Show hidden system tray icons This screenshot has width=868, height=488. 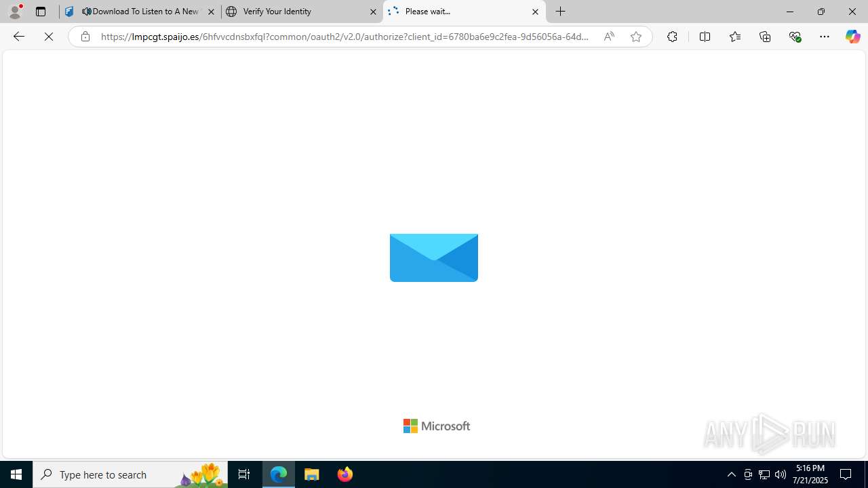pyautogui.click(x=731, y=474)
